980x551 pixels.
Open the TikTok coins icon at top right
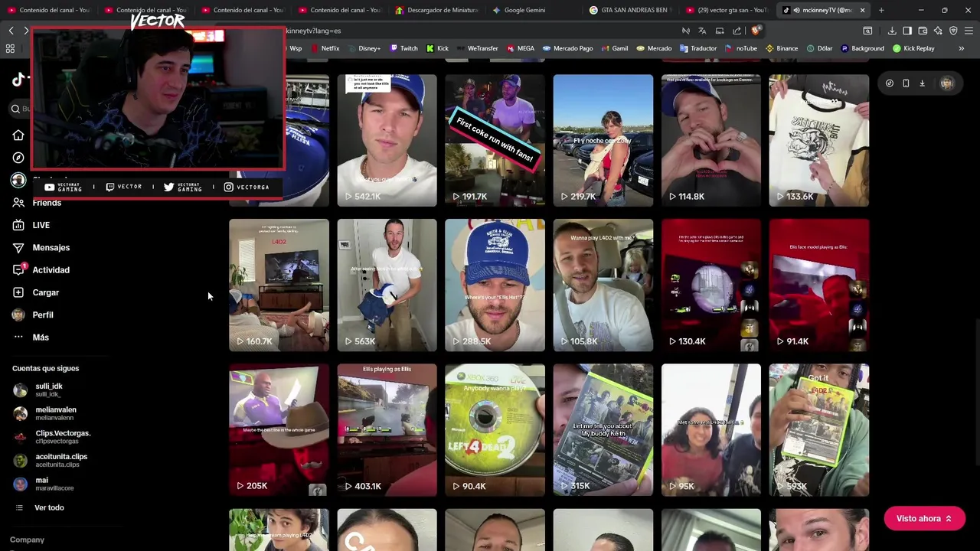(x=890, y=83)
